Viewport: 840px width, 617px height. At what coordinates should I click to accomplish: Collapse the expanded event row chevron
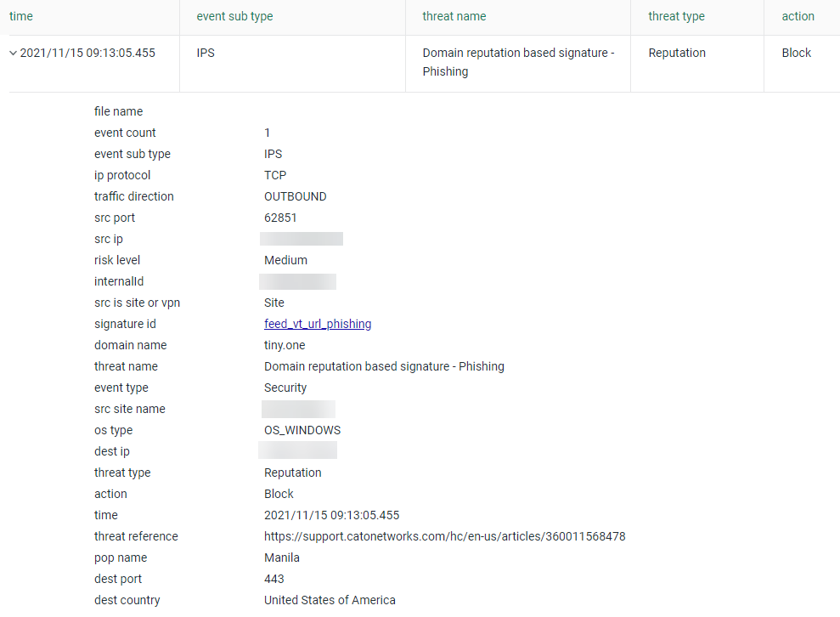point(13,53)
